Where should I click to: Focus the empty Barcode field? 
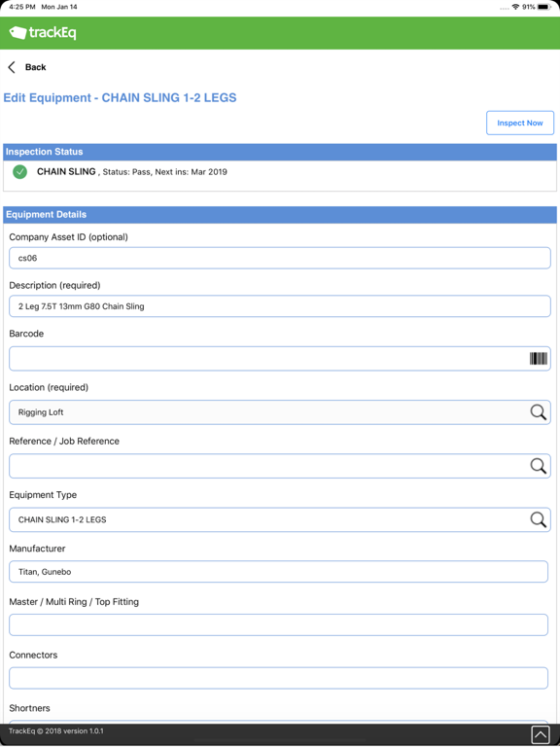coord(280,359)
